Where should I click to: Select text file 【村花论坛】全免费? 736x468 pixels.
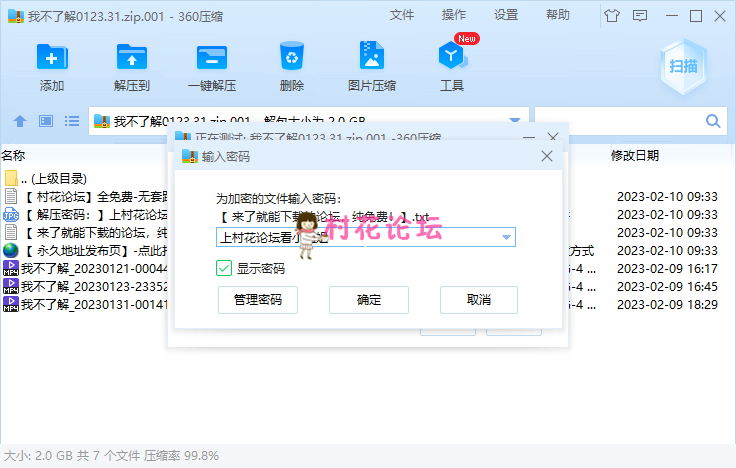click(11, 196)
